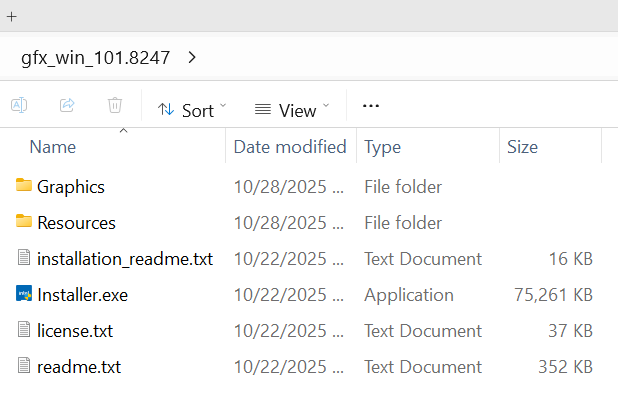
Task: Open the See more ellipsis menu
Action: [371, 106]
